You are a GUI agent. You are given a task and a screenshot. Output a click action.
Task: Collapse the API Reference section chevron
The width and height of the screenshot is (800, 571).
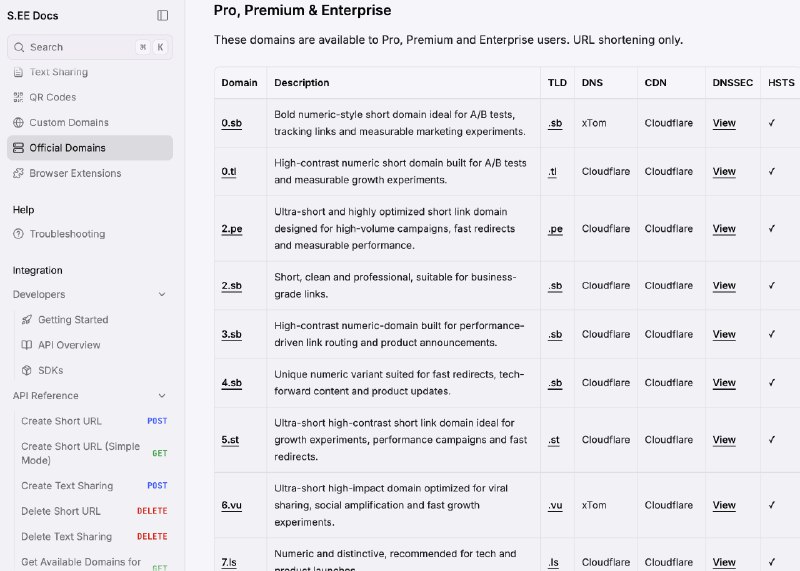click(162, 396)
